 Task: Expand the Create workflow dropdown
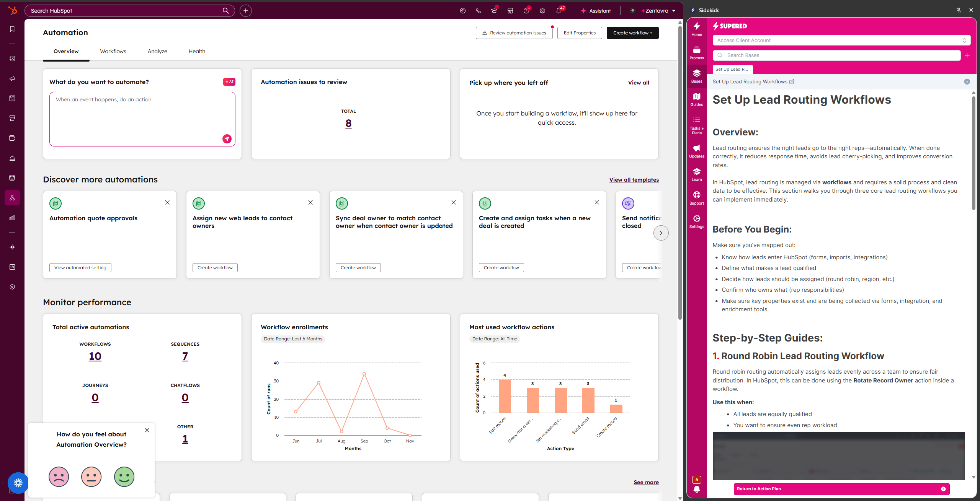[632, 33]
